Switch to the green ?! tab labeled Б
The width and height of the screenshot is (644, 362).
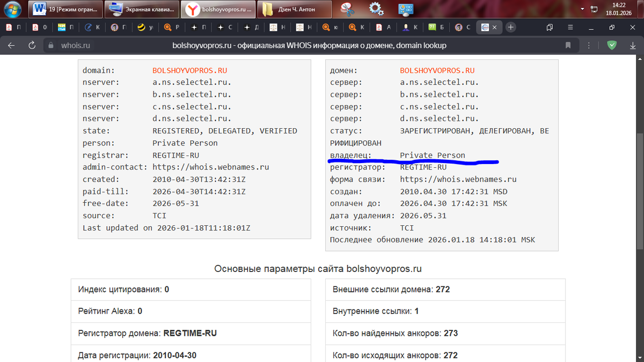point(435,27)
